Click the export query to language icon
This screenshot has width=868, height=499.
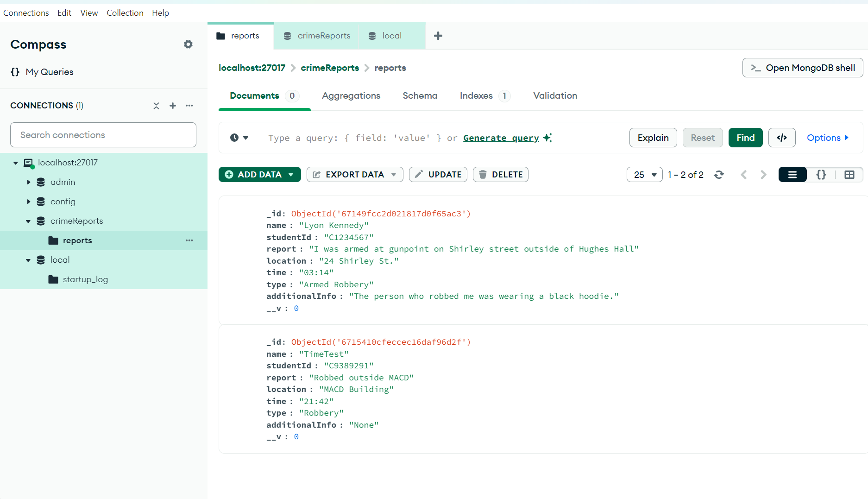(782, 138)
